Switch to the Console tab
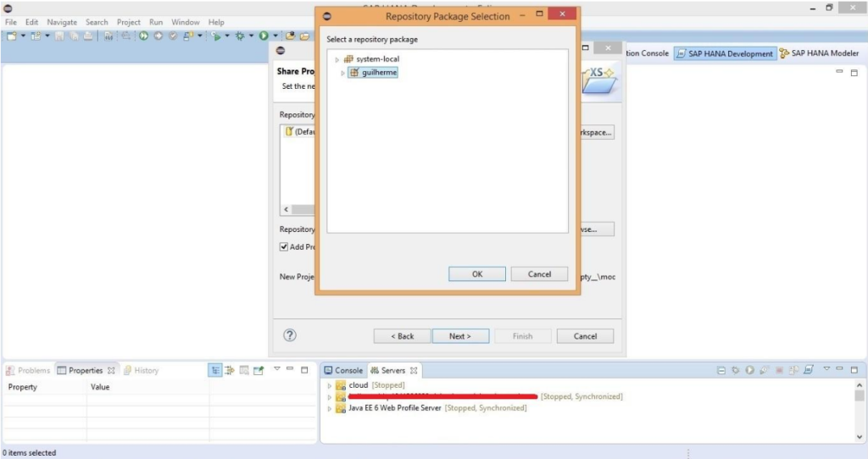Image resolution: width=868 pixels, height=459 pixels. point(342,370)
